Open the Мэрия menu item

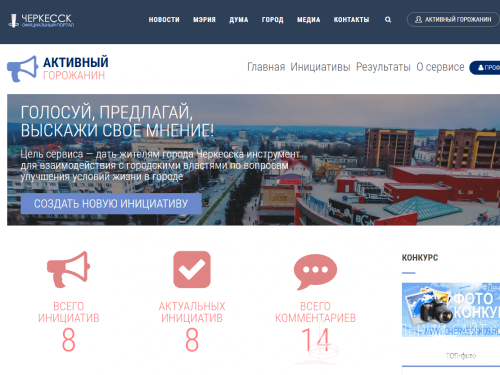pos(204,20)
